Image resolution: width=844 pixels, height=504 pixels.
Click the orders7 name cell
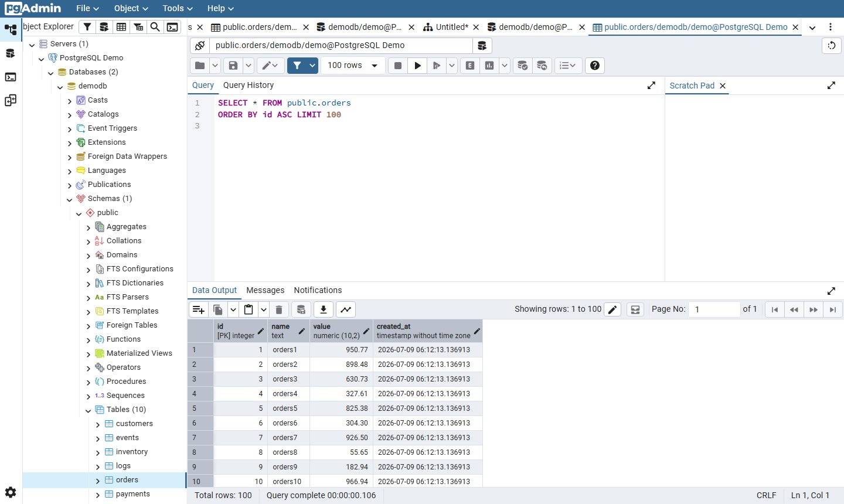[x=288, y=438]
